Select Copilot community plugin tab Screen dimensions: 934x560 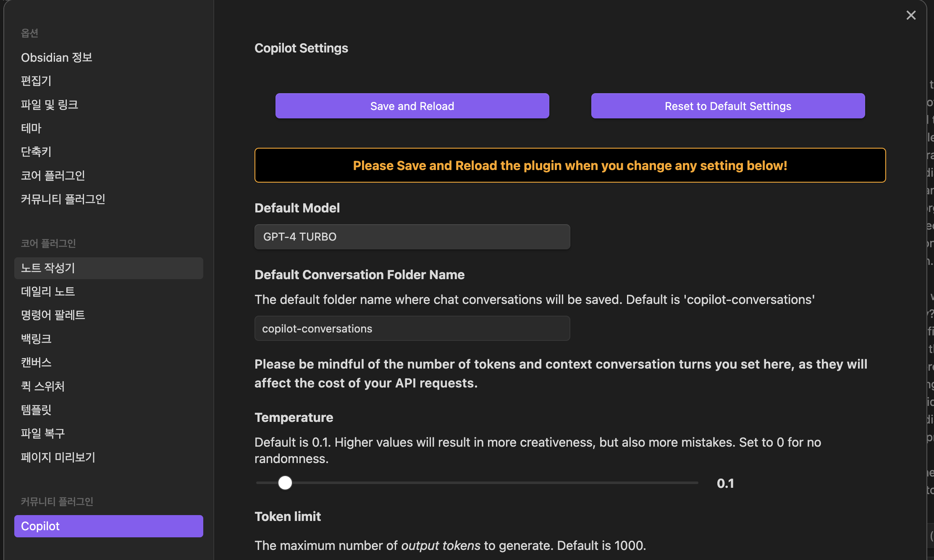108,526
